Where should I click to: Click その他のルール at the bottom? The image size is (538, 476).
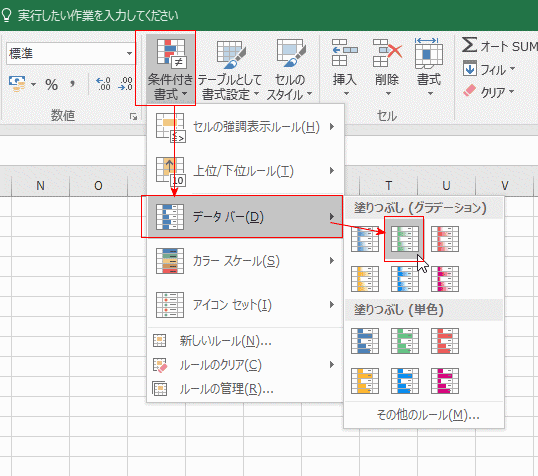pos(428,415)
